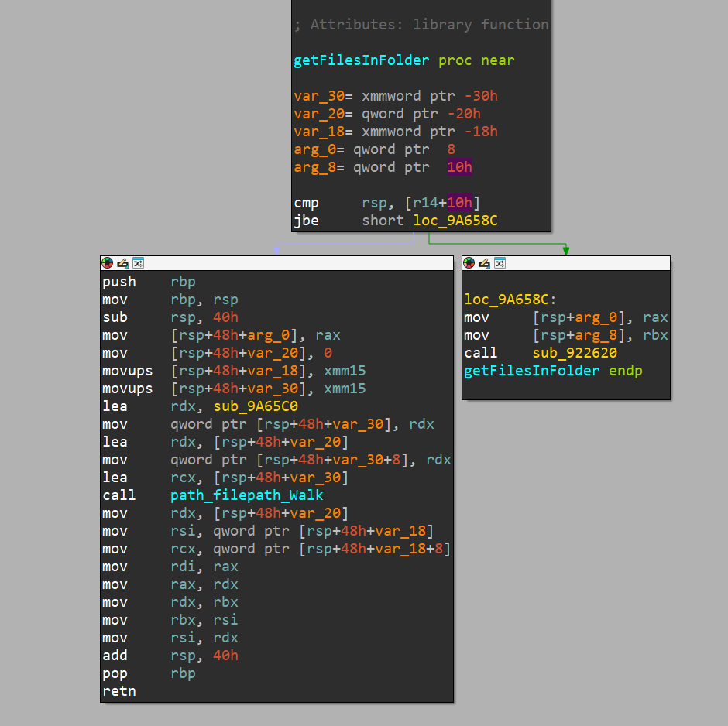Jump to sub_9A65C0 reference

pos(256,406)
